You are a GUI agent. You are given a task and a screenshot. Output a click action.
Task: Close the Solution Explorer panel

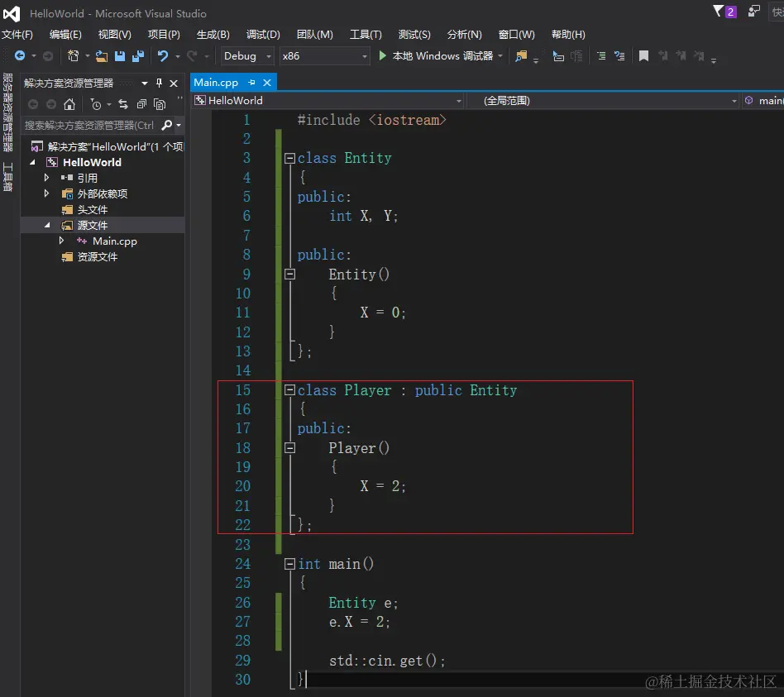(174, 83)
